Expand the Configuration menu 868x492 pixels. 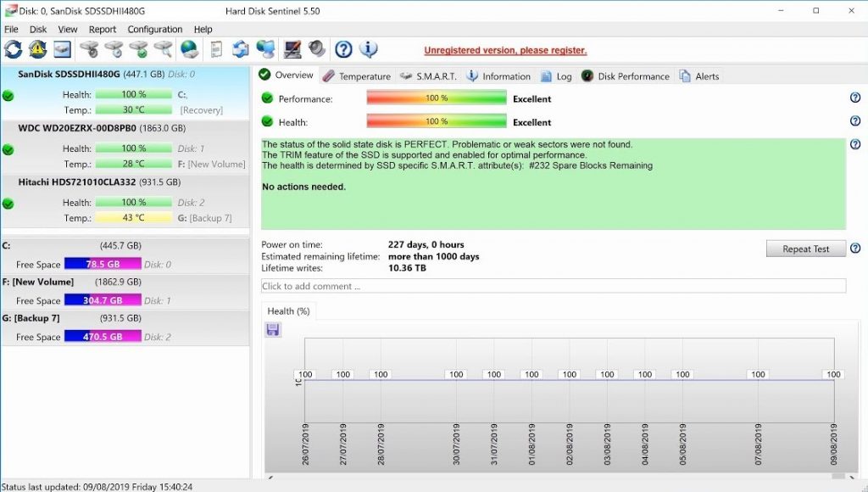pos(155,29)
